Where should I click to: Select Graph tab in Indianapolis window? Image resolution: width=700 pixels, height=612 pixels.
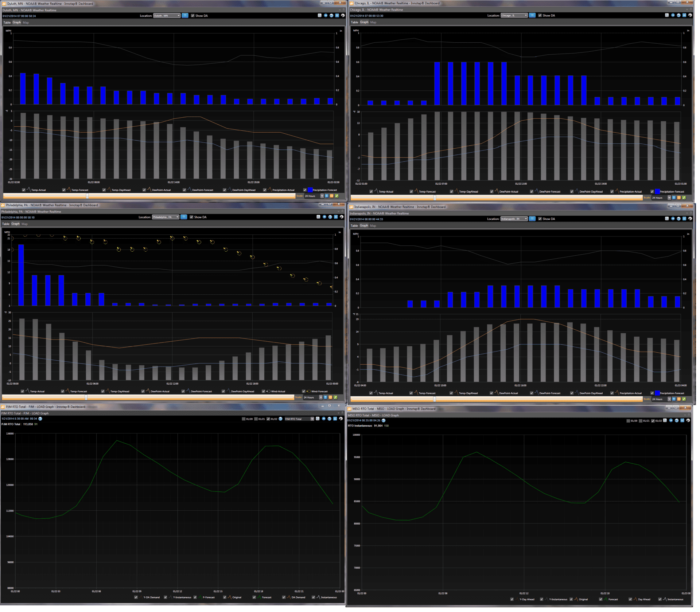tap(364, 225)
